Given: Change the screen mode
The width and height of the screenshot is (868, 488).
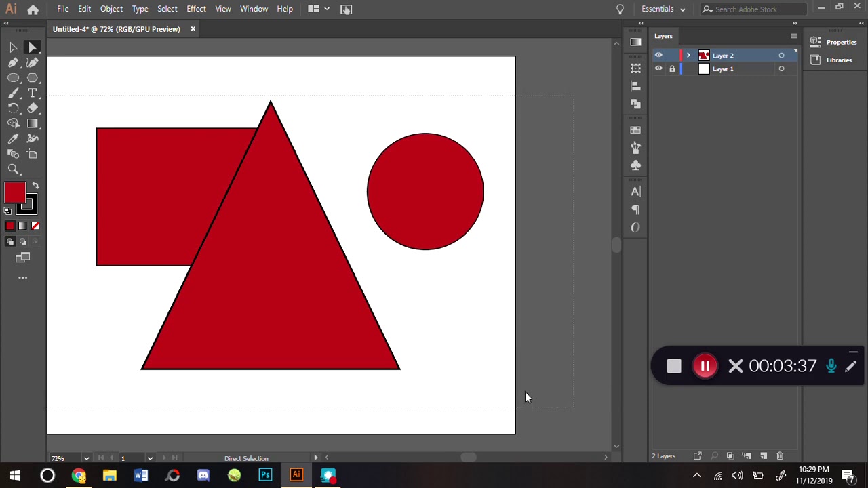Looking at the screenshot, I should pos(22,258).
